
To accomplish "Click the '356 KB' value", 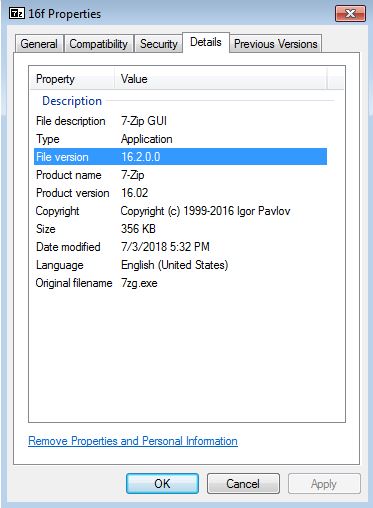I will click(138, 229).
